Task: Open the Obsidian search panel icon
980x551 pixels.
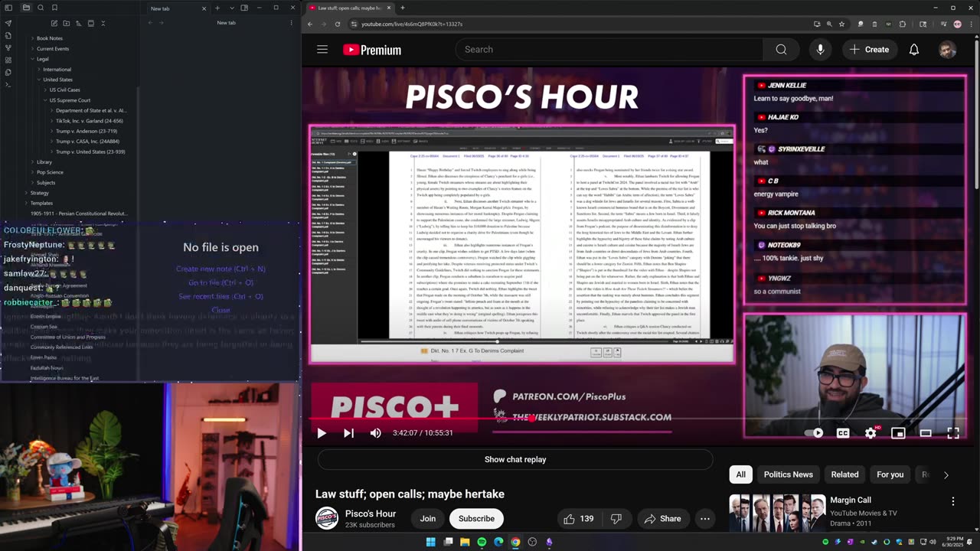Action: (x=41, y=8)
